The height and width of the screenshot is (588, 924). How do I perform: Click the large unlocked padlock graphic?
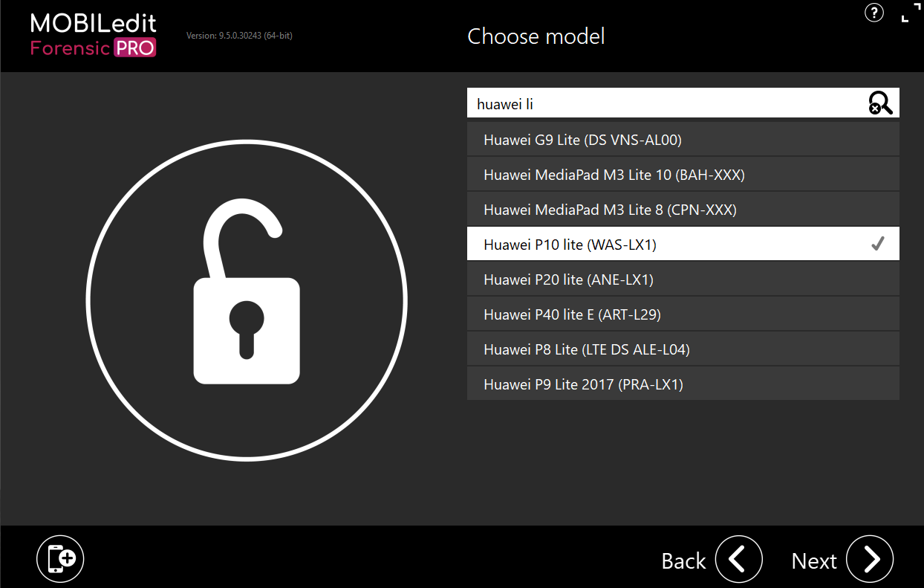[x=247, y=300]
